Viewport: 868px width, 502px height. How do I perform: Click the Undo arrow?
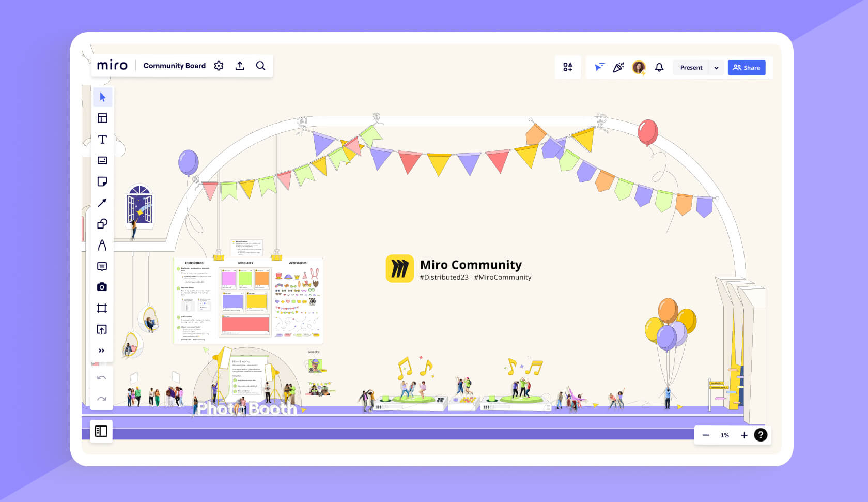coord(102,378)
